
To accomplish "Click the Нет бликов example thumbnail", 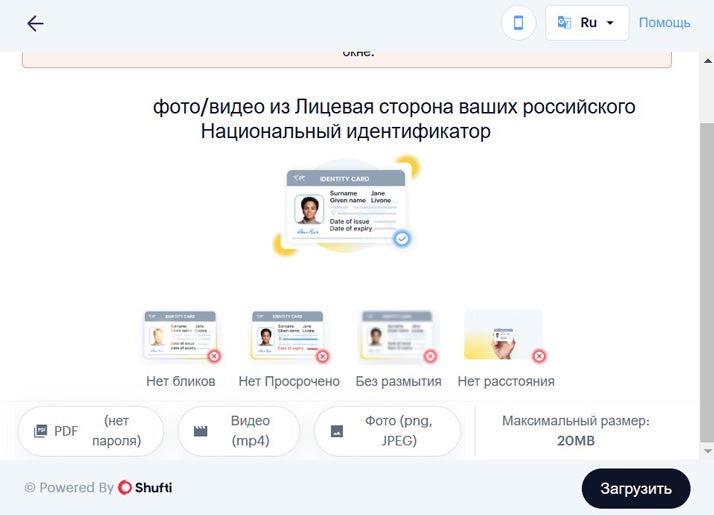I will click(x=180, y=334).
